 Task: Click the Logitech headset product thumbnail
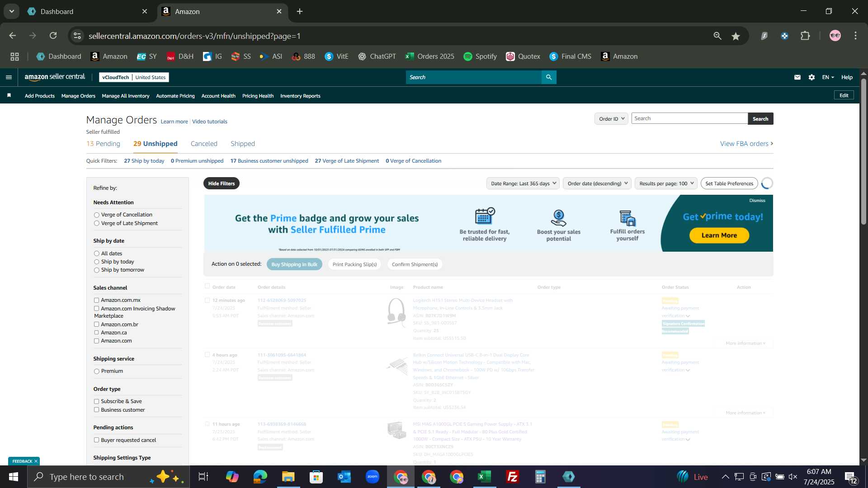click(396, 312)
